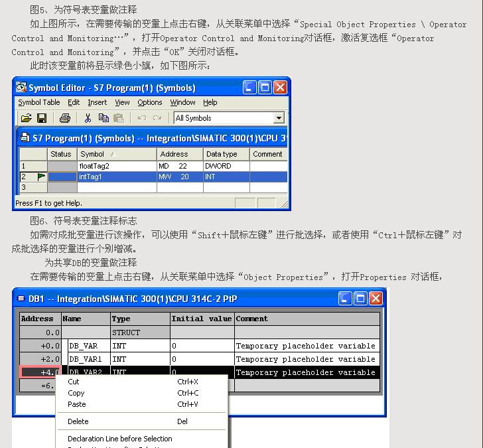
Task: Click the green flag on intTag1 row
Action: [41, 177]
